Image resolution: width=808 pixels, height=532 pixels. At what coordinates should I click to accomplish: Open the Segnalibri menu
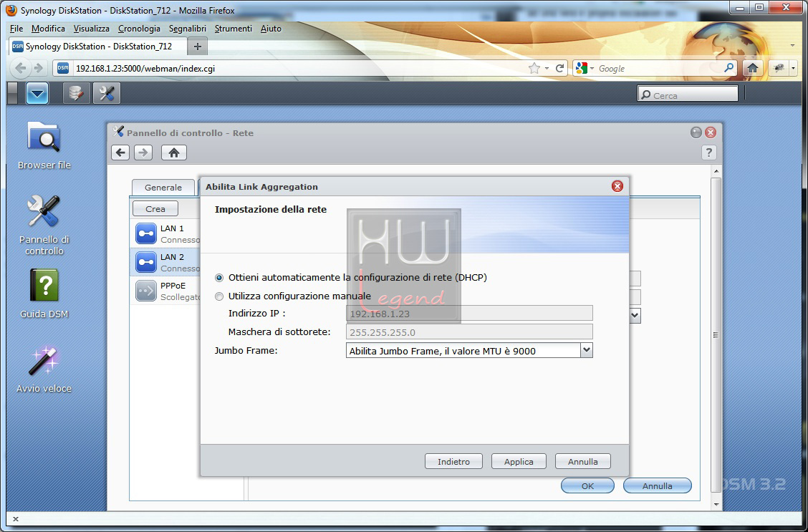[188, 29]
